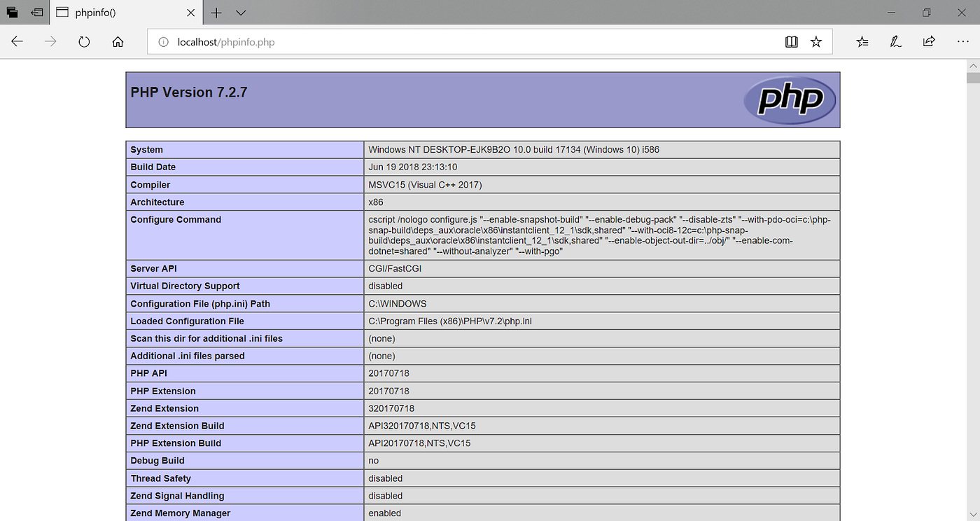Image resolution: width=980 pixels, height=521 pixels.
Task: Share the current page
Action: click(929, 41)
